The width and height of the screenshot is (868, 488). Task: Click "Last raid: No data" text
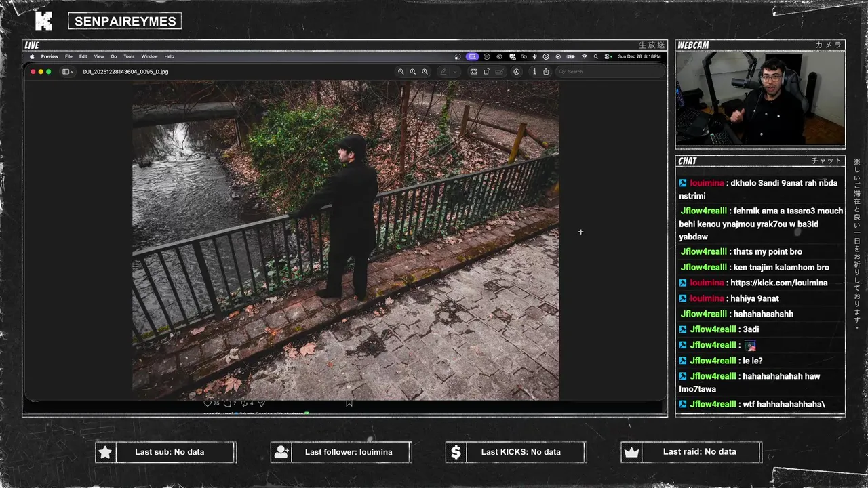699,451
